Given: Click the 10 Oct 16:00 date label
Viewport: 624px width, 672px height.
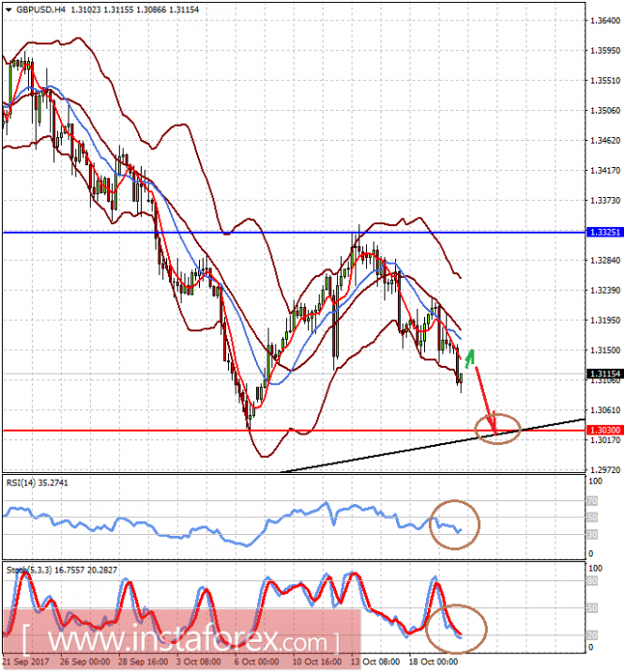Looking at the screenshot, I should point(317,662).
